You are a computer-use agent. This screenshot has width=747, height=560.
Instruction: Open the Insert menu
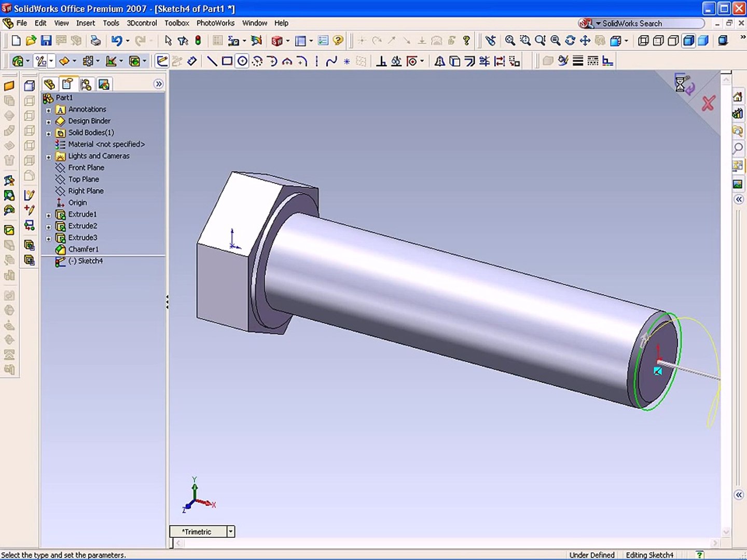click(86, 23)
